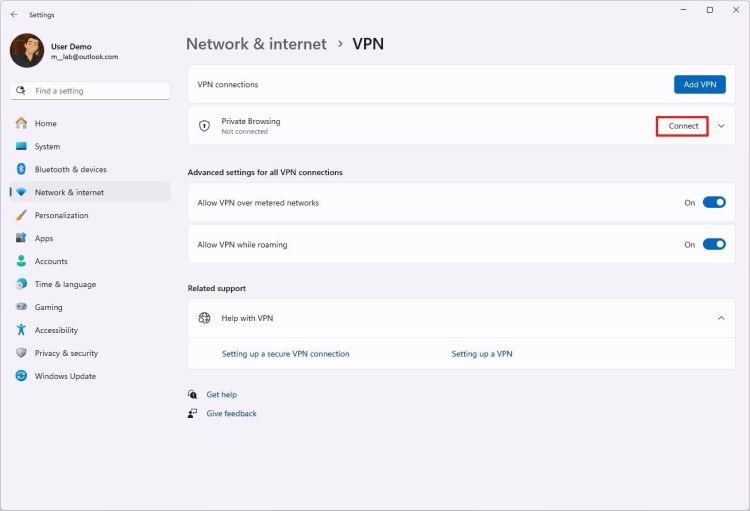Image resolution: width=750 pixels, height=511 pixels.
Task: Open Setting up a secure VPN connection link
Action: point(285,354)
